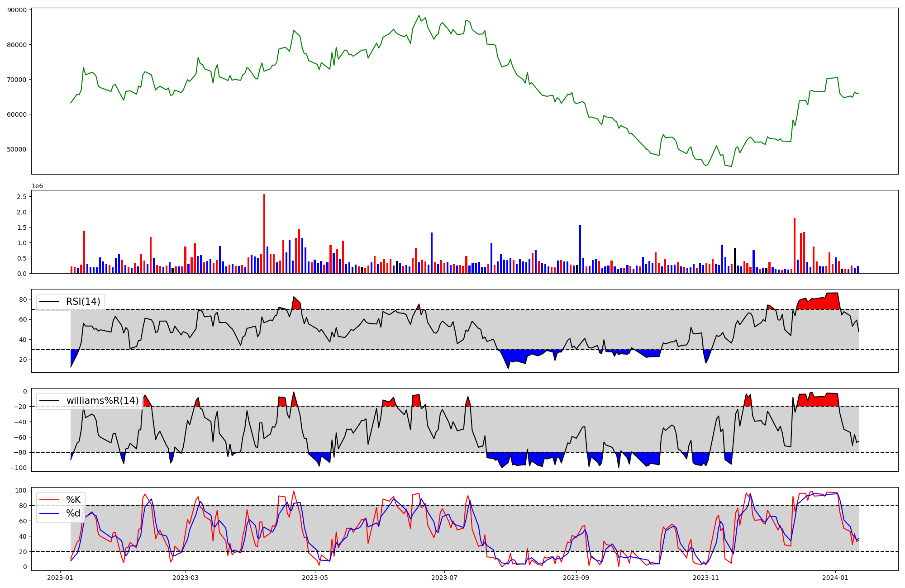Click the 2023-07 x-axis tick label

coord(444,578)
